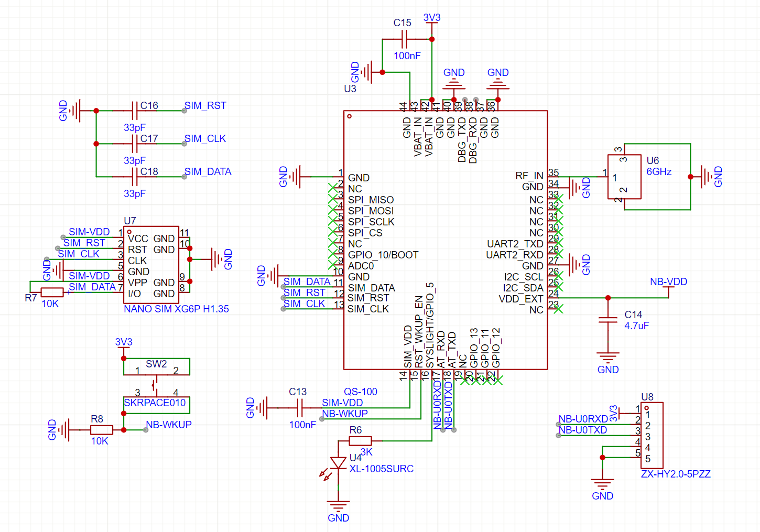Click the I2C_SDA pin name on U3

(x=524, y=288)
